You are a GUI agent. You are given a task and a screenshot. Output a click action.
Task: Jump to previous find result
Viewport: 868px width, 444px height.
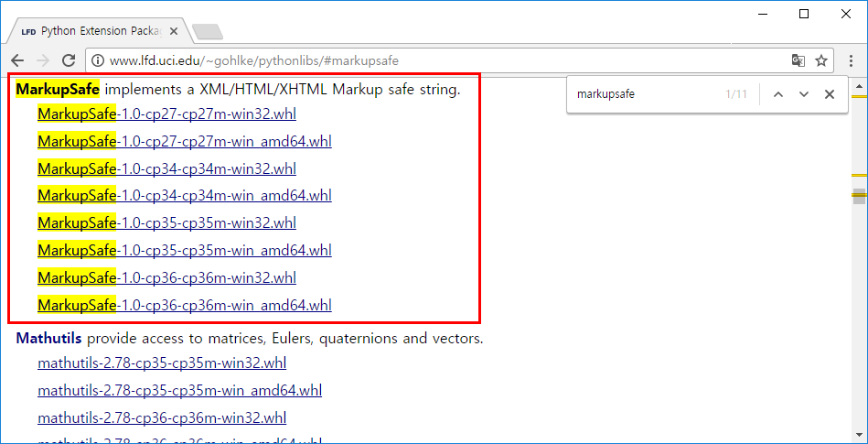778,94
